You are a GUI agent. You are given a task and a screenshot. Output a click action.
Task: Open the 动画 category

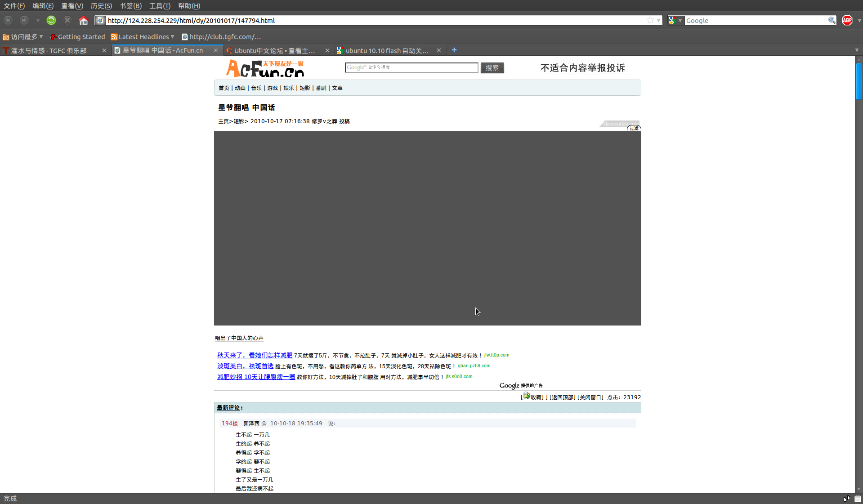click(x=240, y=88)
